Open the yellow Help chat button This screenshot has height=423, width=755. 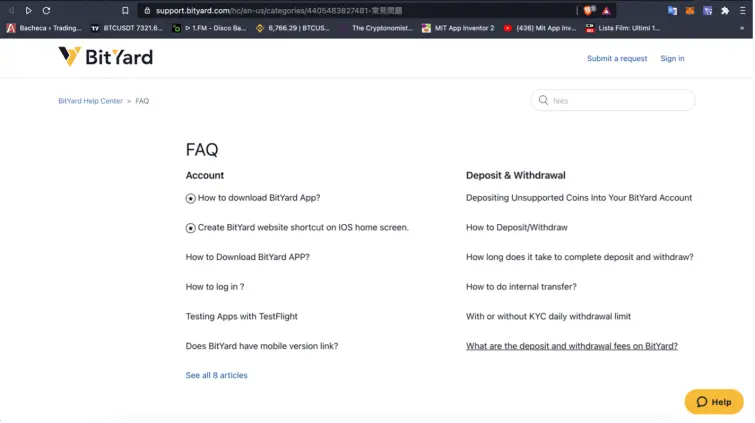coord(714,402)
